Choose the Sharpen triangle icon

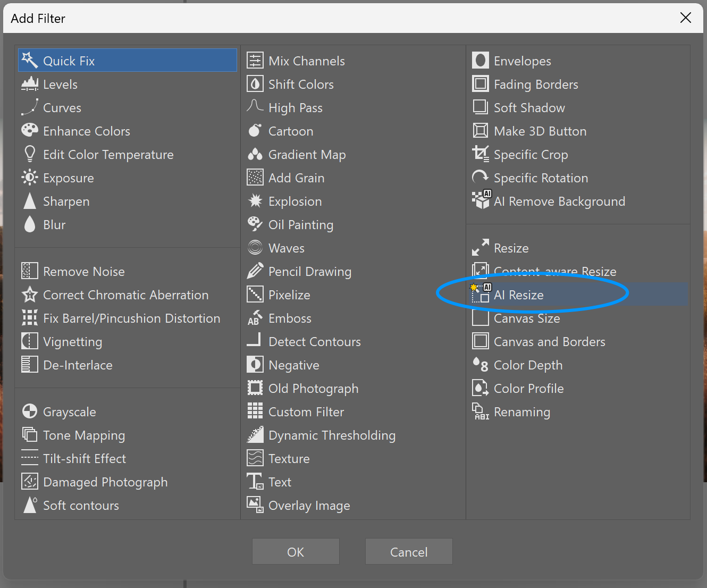tap(30, 201)
